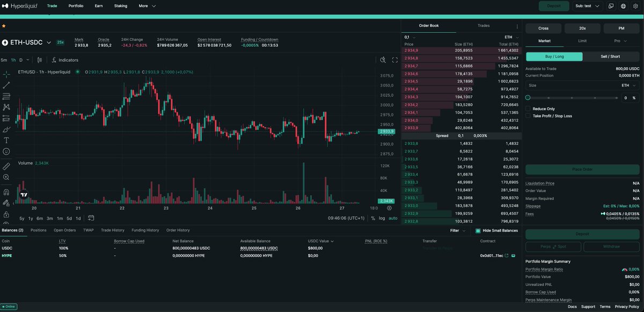The image size is (644, 312).
Task: Click the chart quick search magnifier icon
Action: pos(383,60)
